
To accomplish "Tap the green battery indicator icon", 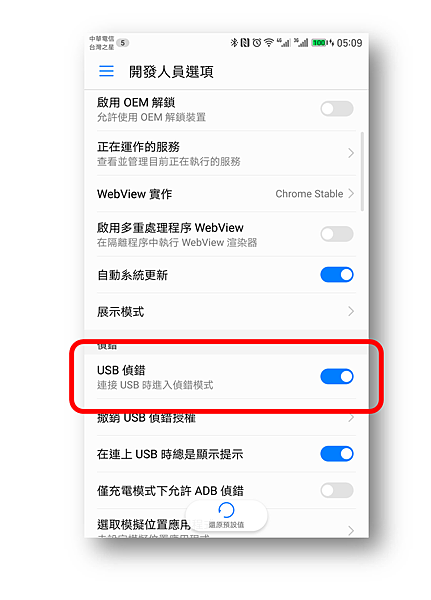I will (x=319, y=42).
